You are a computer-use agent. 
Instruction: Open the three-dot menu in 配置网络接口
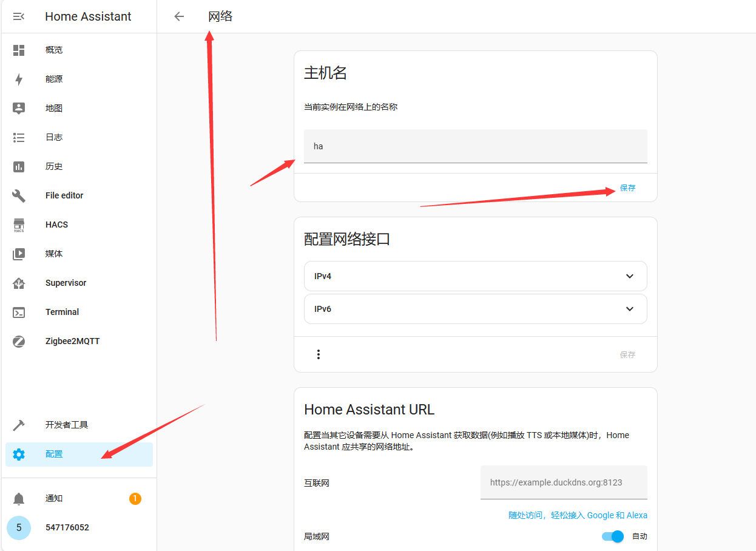coord(319,354)
